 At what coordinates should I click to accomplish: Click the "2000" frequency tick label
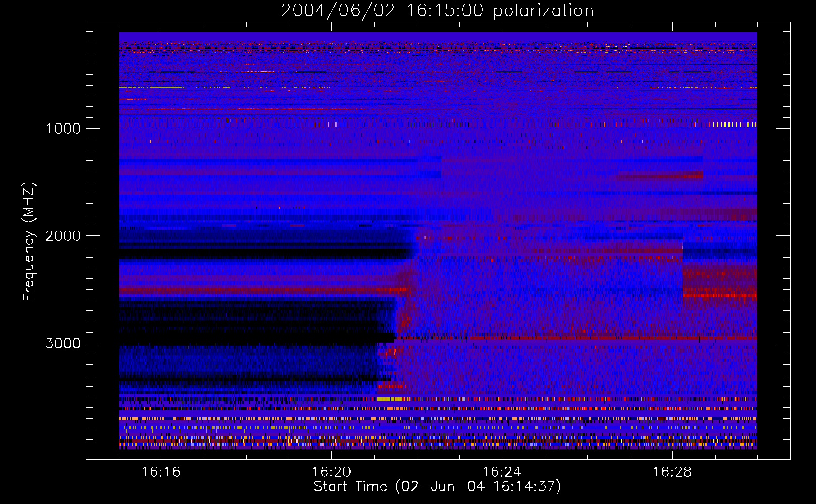tap(63, 236)
